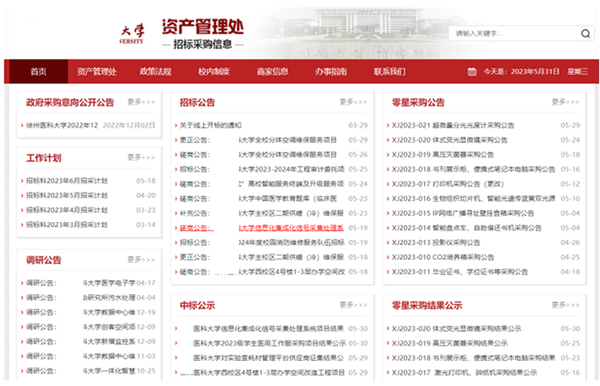The width and height of the screenshot is (600, 386).
Task: Select 联系我们 in navigation bar
Action: click(x=390, y=72)
